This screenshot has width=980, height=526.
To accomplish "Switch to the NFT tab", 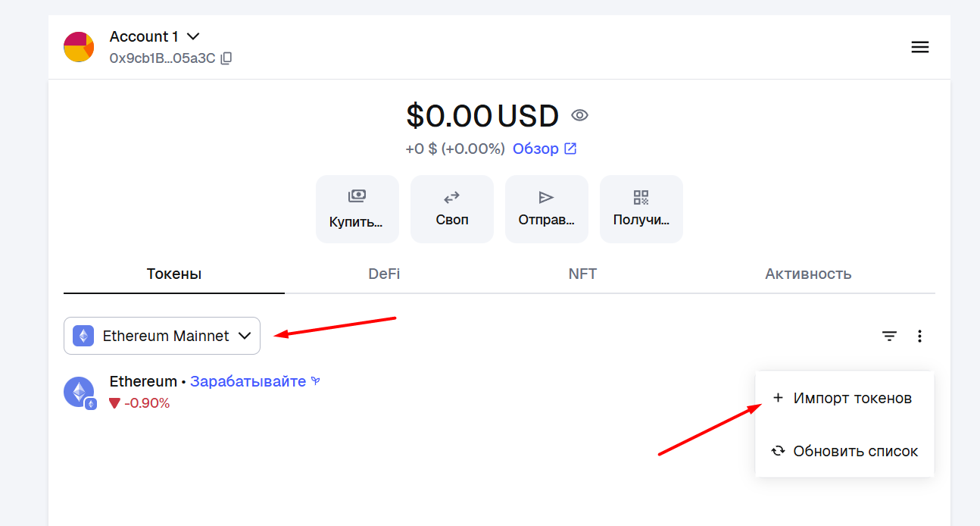I will pyautogui.click(x=582, y=274).
